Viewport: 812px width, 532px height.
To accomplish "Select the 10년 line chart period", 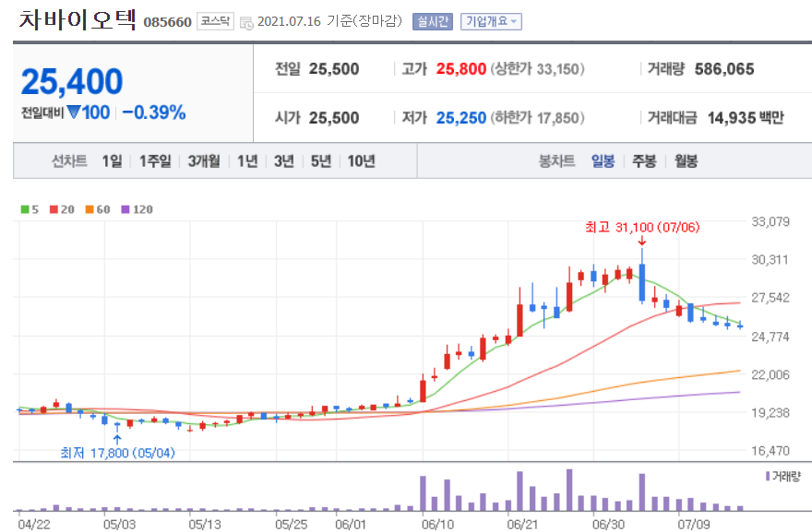I will (x=361, y=161).
